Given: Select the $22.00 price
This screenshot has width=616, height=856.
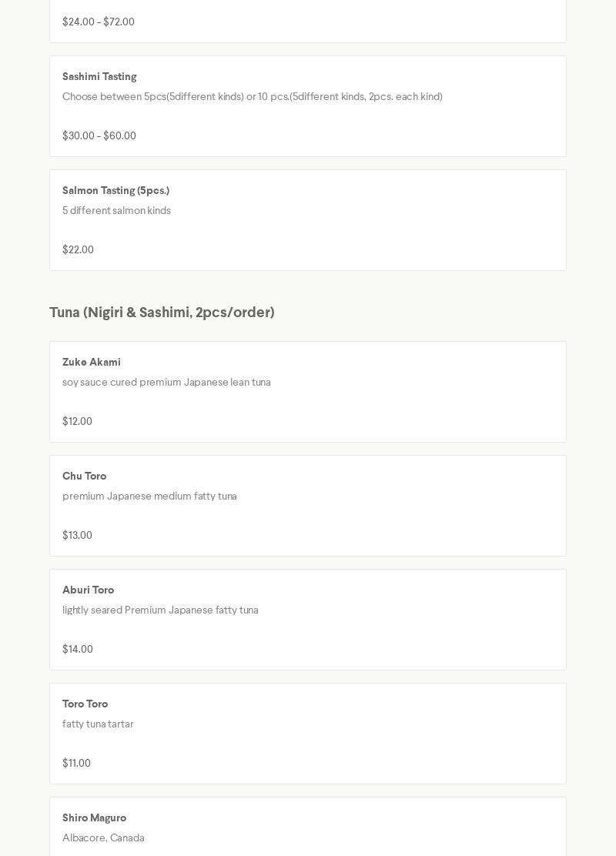Looking at the screenshot, I should (x=78, y=250).
